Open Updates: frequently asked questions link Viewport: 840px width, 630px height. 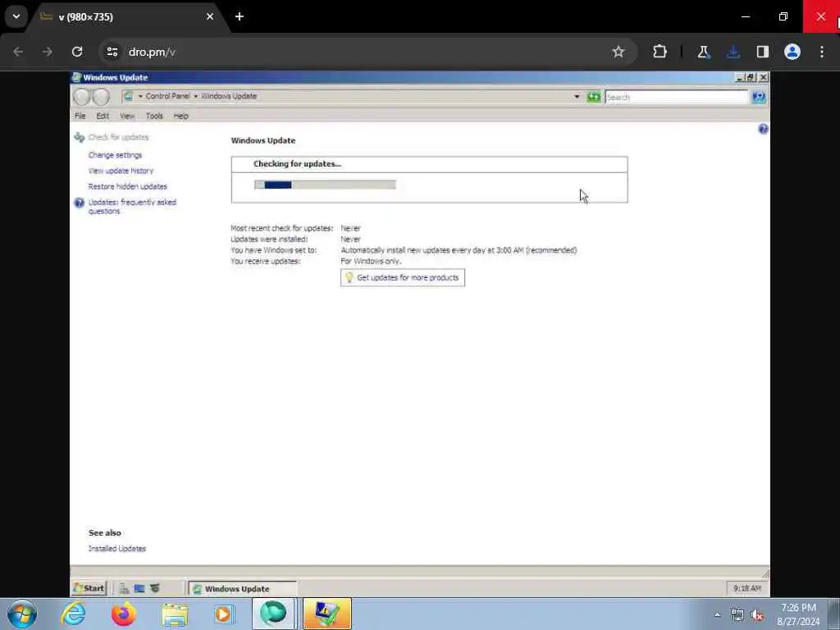(132, 206)
